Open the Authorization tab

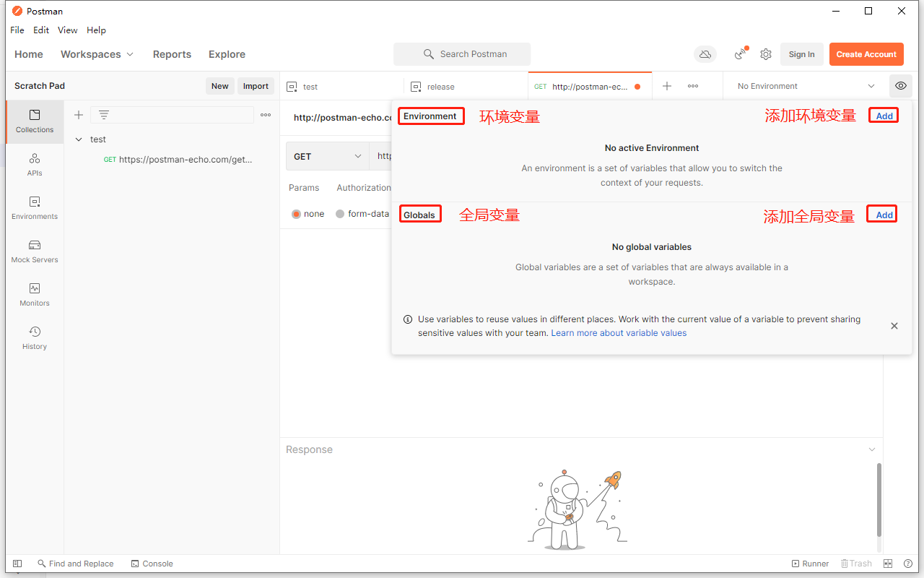[x=364, y=188]
